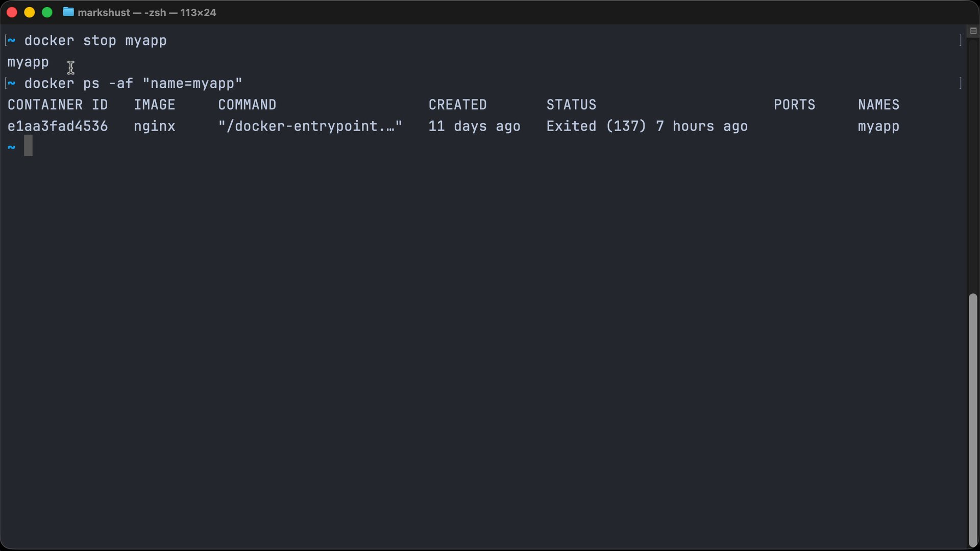Select the container ID e1aa3fad4536
This screenshot has width=980, height=551.
coord(58,126)
